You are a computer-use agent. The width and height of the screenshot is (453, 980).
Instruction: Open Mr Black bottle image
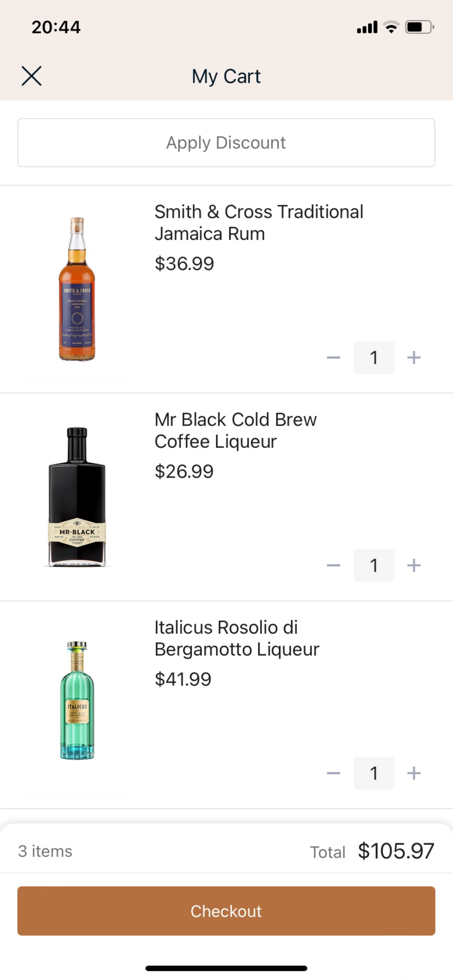coord(77,497)
